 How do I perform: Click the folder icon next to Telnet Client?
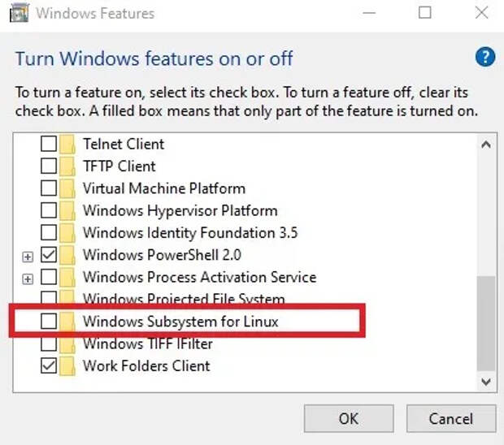coord(67,144)
